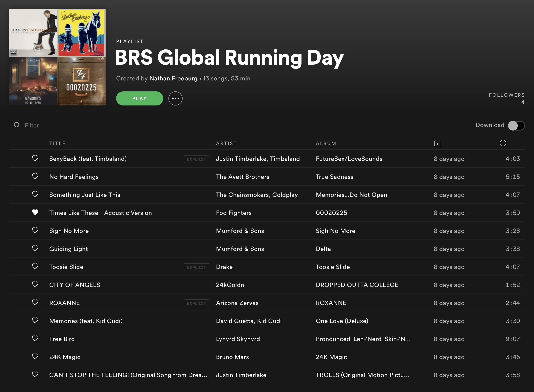Click the EXPLICIT tag on Toosie Slide
534x392 pixels.
pos(196,267)
